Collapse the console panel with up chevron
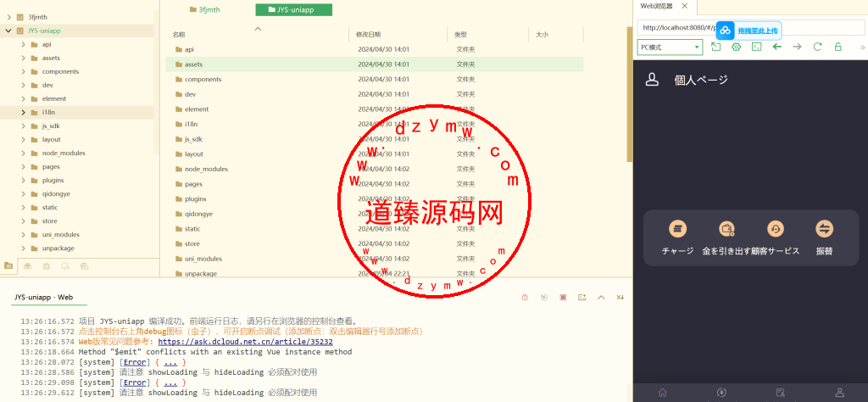This screenshot has height=402, width=868. [601, 298]
